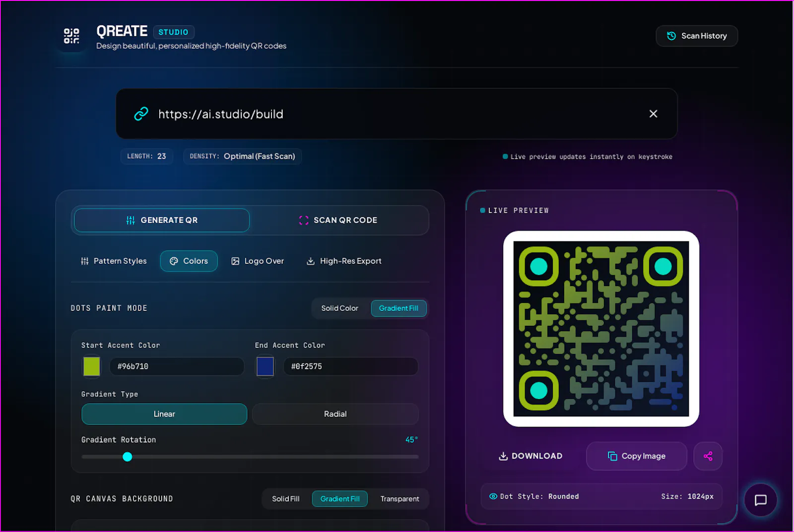Edit the https://ai.studio/build URL field
The image size is (794, 532).
397,114
